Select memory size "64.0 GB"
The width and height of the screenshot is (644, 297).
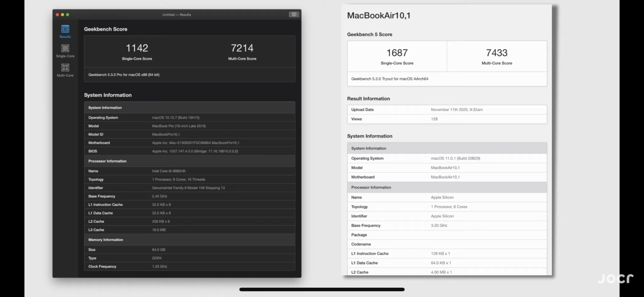point(159,250)
